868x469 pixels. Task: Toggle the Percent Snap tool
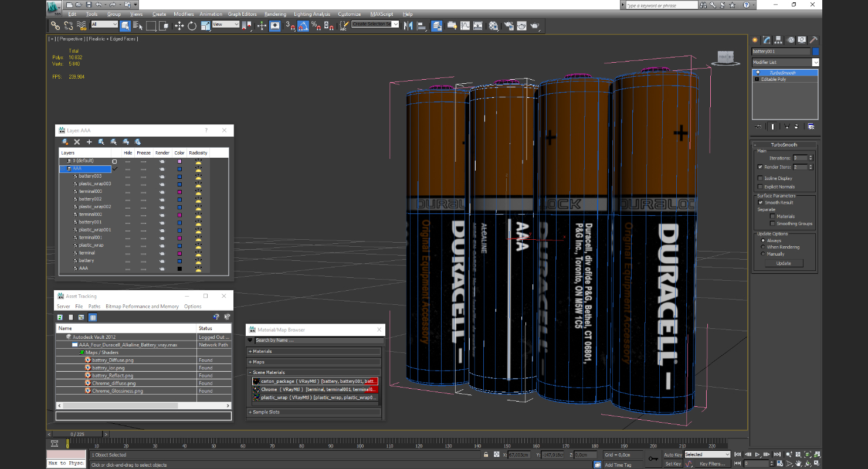click(x=316, y=26)
